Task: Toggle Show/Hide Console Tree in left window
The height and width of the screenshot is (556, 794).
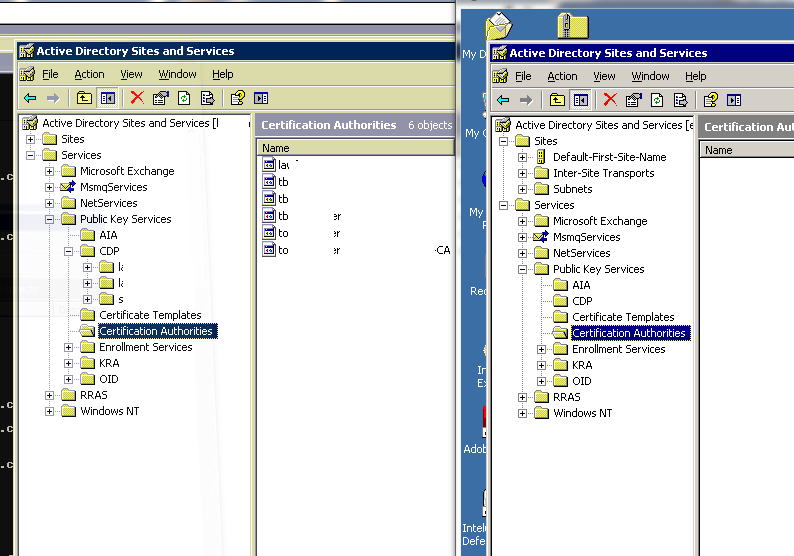Action: pyautogui.click(x=108, y=98)
